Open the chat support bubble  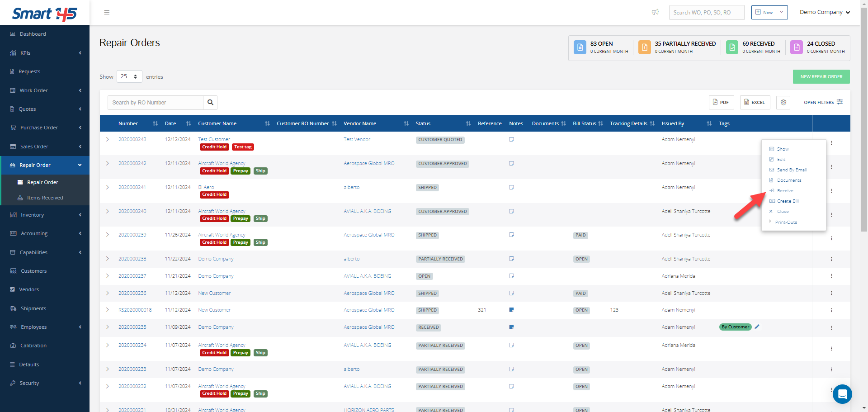point(842,394)
